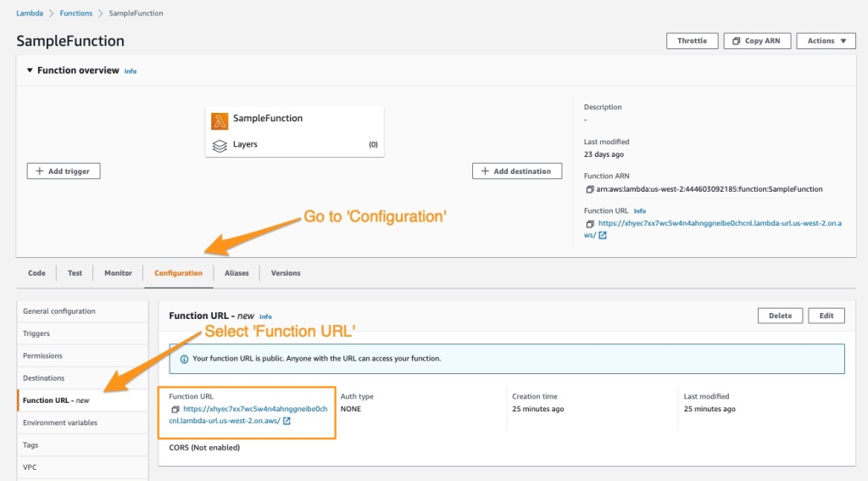868x481 pixels.
Task: Copy the Function ARN using copy icon
Action: [x=589, y=189]
